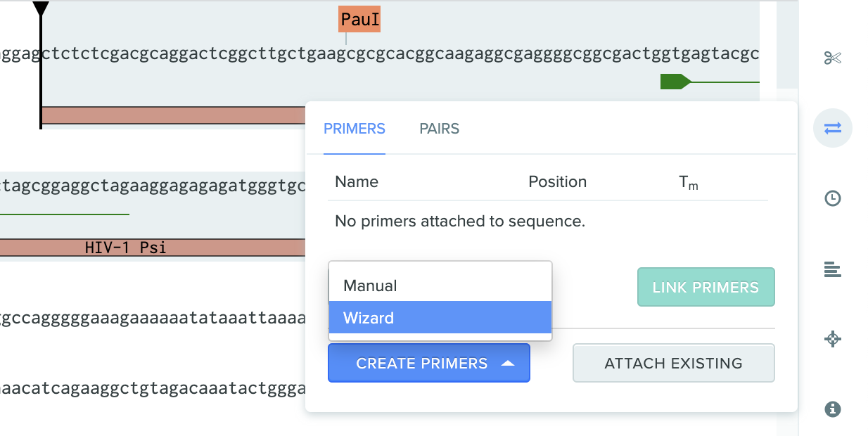The height and width of the screenshot is (436, 868).
Task: Open the scissors digest tool
Action: click(833, 58)
